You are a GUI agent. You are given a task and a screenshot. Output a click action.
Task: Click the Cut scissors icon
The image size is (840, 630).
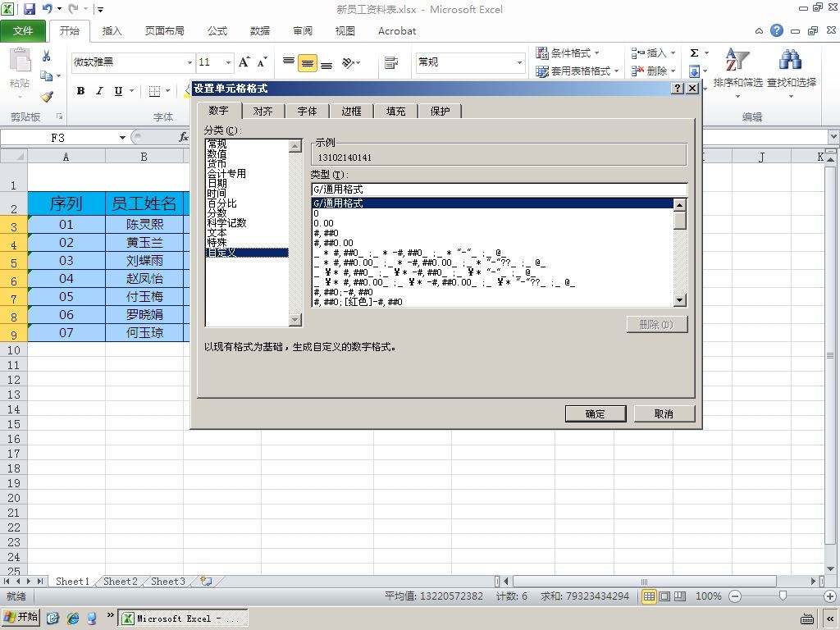pyautogui.click(x=47, y=56)
